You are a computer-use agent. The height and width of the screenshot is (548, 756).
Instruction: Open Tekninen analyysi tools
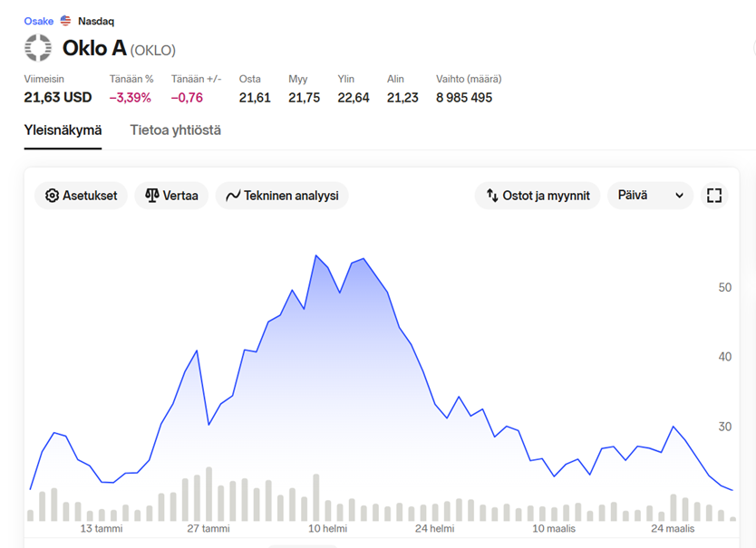282,196
